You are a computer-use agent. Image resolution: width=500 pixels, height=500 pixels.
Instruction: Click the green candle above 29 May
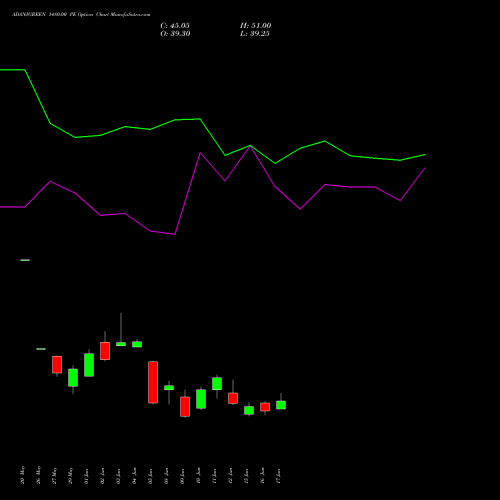73,378
